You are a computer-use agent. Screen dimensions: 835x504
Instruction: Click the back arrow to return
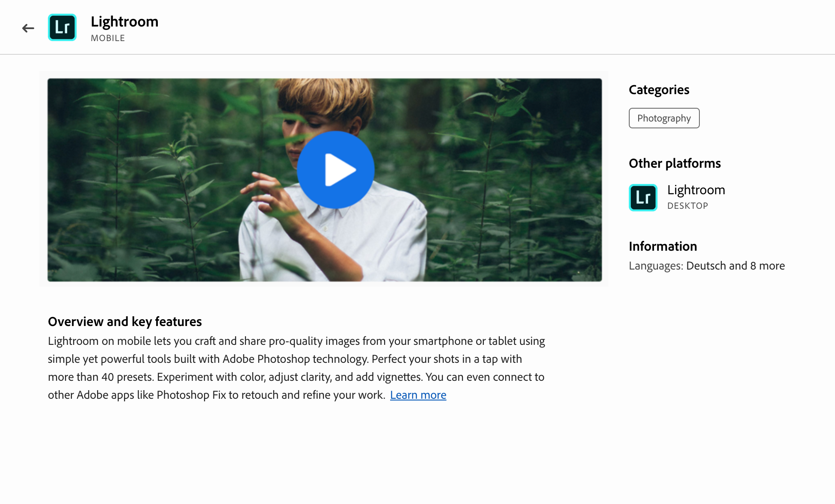(28, 27)
